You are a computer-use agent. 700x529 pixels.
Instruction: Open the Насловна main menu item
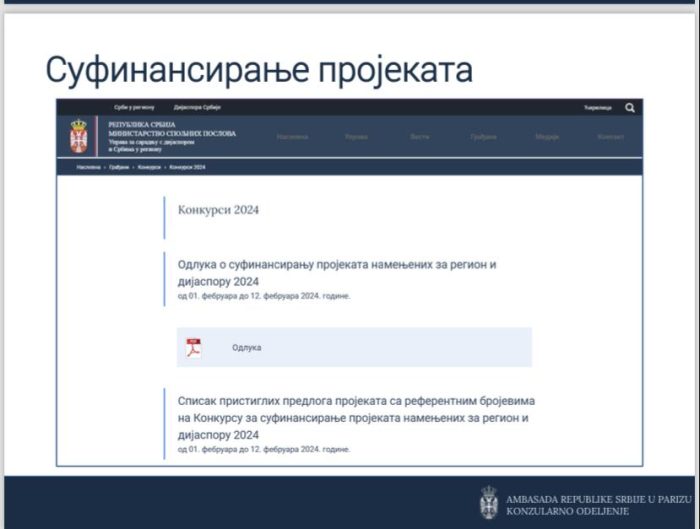(292, 136)
